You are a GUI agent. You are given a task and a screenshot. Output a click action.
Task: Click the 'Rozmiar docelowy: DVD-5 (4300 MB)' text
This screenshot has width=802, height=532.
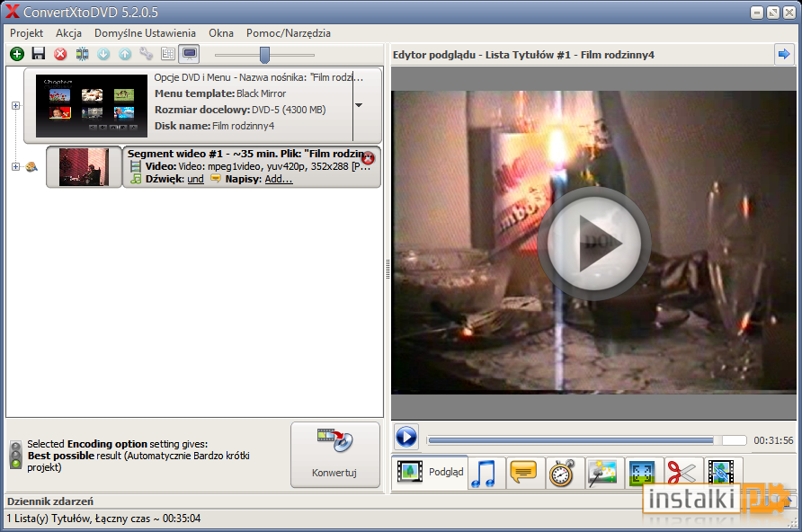[240, 110]
